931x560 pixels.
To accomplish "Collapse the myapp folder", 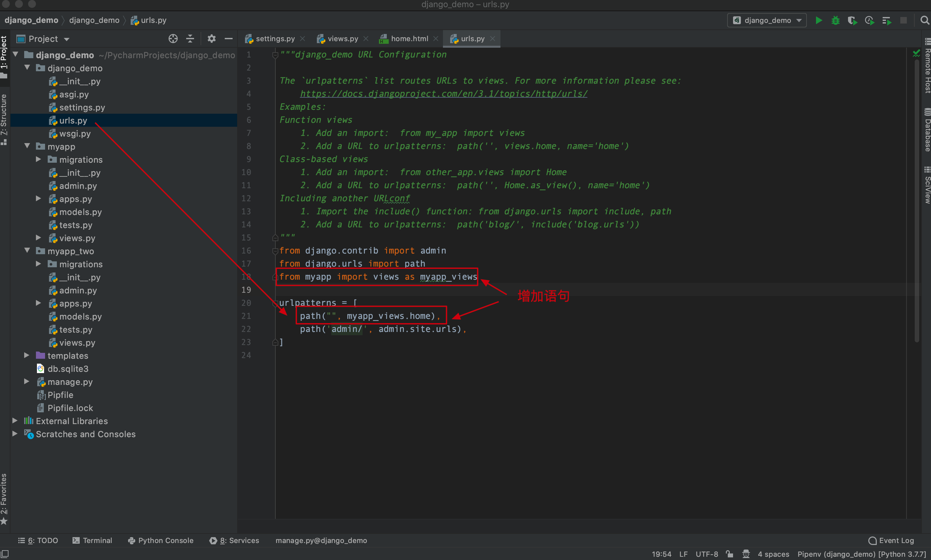I will (27, 146).
